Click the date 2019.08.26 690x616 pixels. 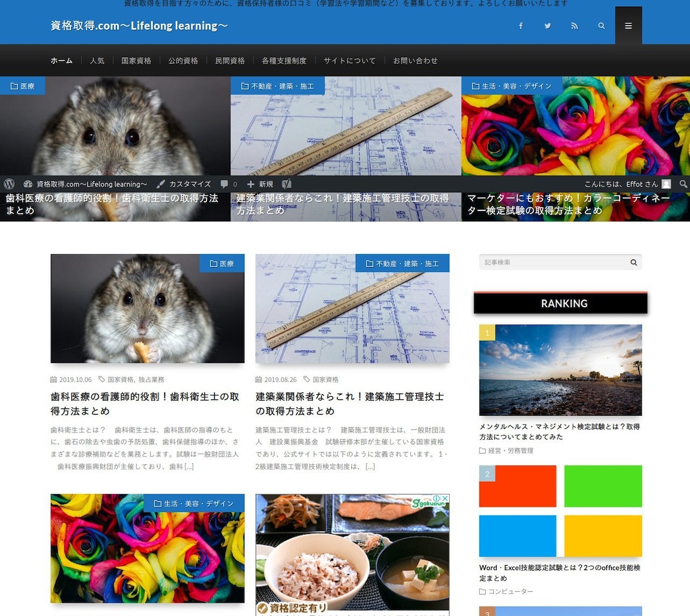tap(281, 380)
